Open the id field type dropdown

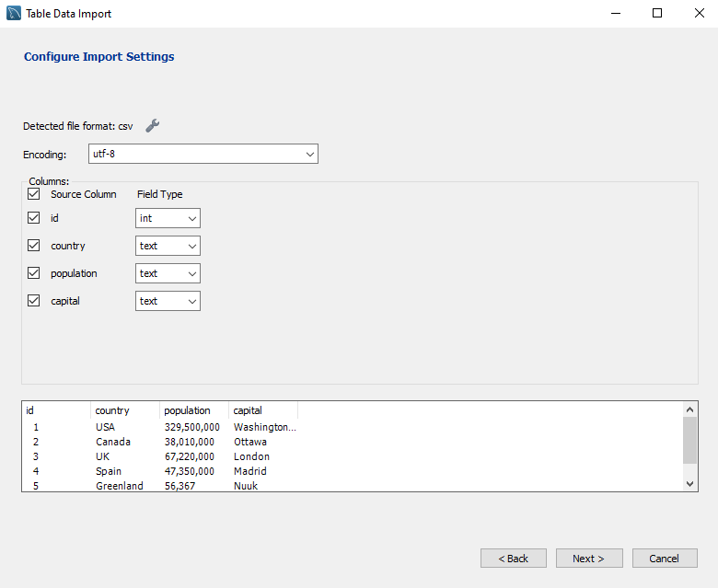pos(168,218)
